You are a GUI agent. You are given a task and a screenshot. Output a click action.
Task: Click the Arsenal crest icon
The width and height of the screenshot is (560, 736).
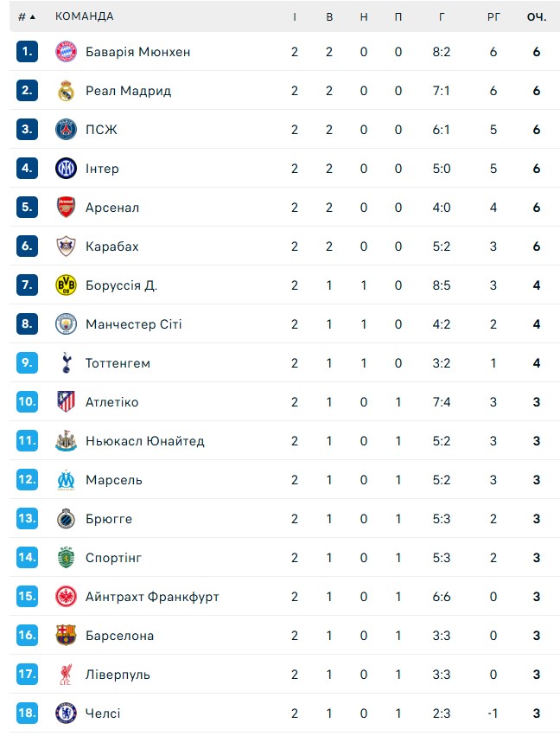67,208
